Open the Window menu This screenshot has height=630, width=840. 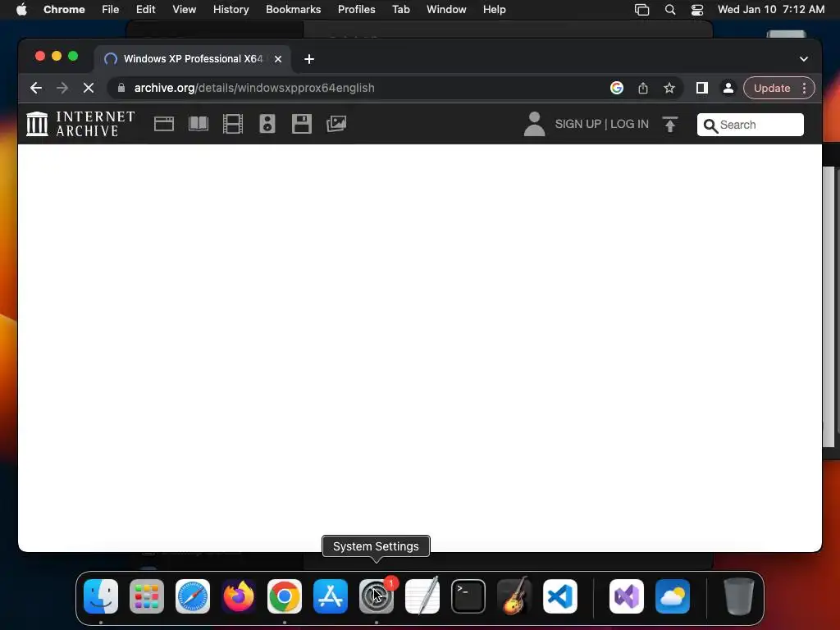(446, 10)
